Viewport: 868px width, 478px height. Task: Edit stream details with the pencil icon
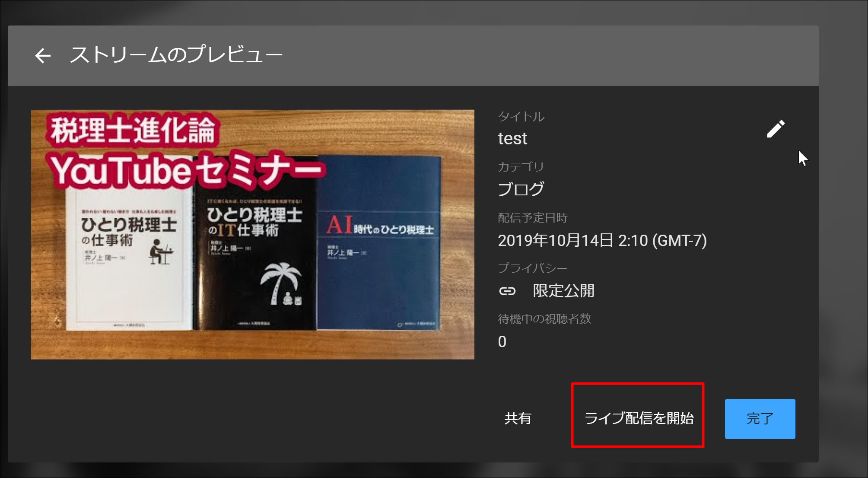(776, 129)
